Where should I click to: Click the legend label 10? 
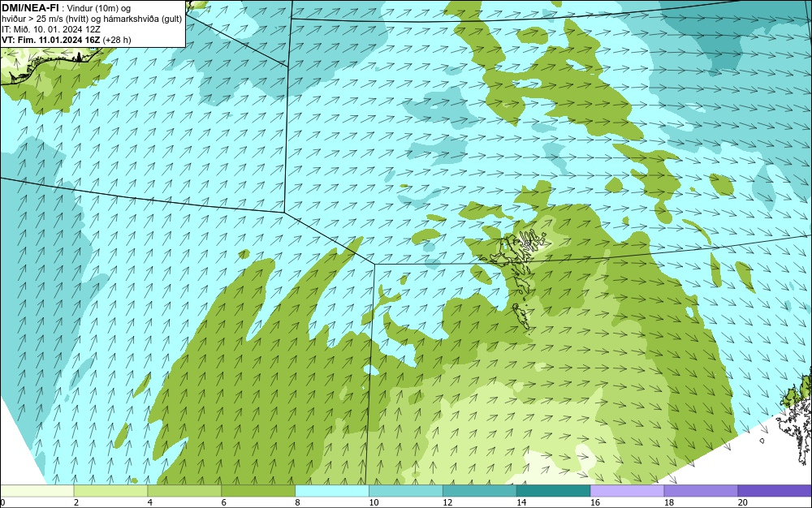(374, 502)
